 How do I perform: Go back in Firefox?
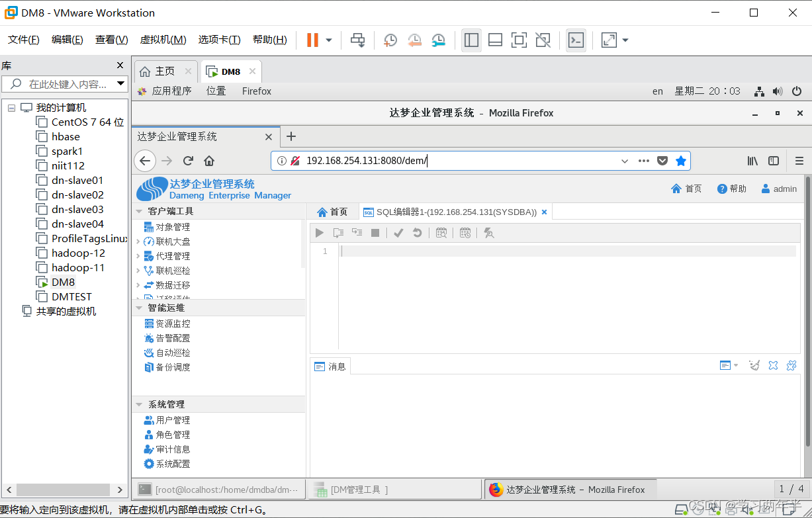coord(145,161)
